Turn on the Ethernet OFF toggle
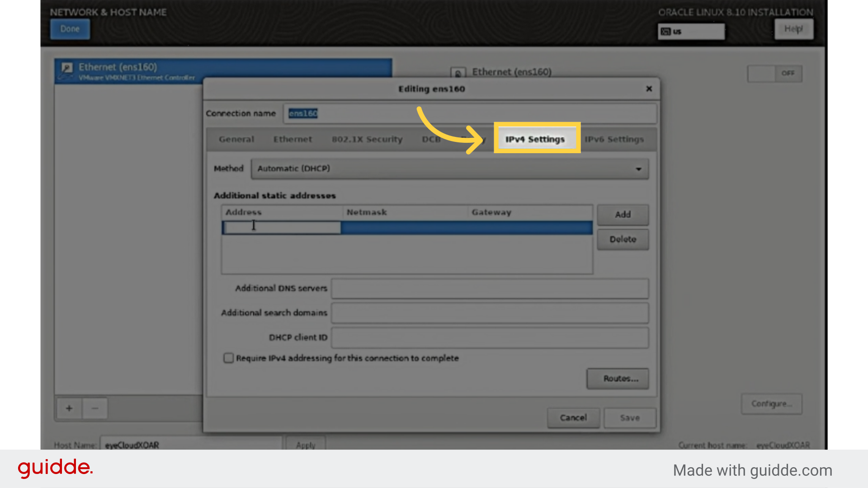The height and width of the screenshot is (488, 868). pos(774,73)
